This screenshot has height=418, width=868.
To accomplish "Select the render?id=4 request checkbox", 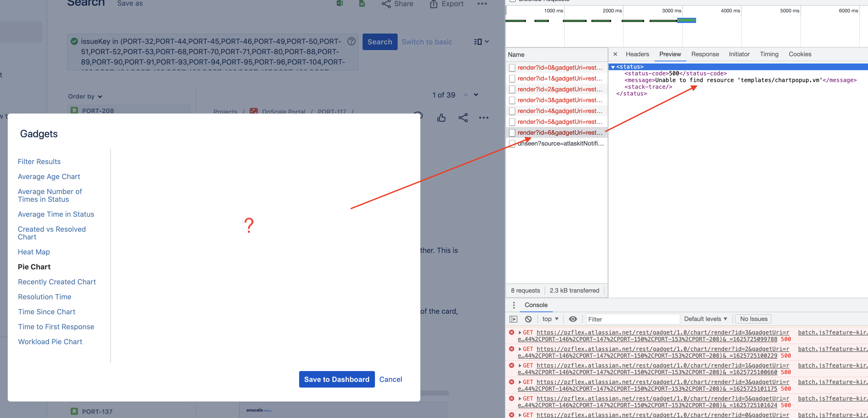I will coord(512,111).
